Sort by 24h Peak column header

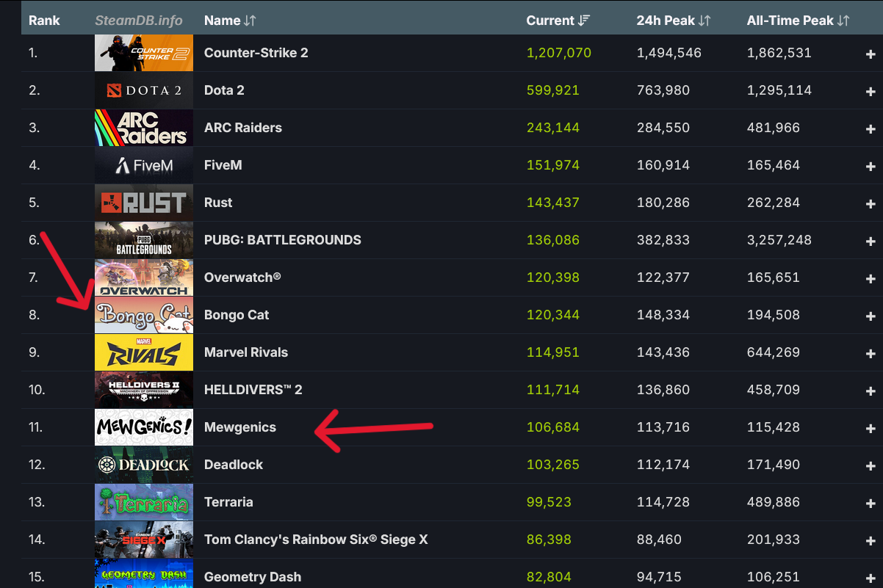pos(673,21)
